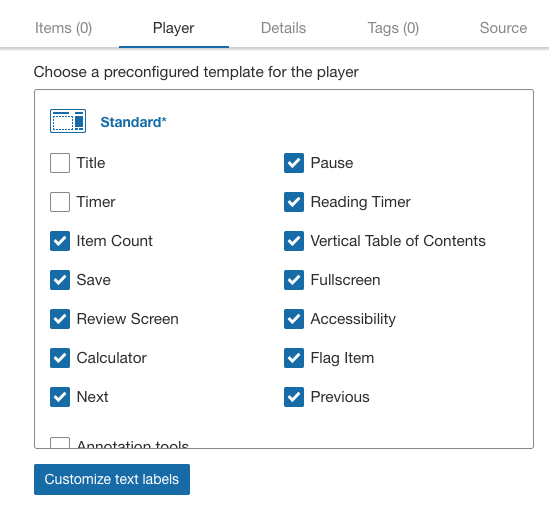This screenshot has width=549, height=509.
Task: Select the Standard* template name link
Action: tap(133, 122)
